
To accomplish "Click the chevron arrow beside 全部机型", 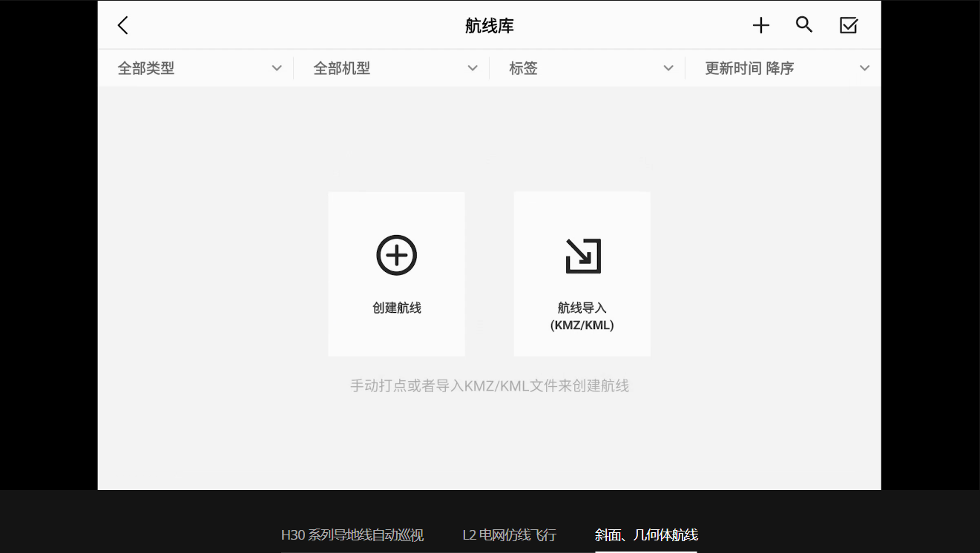I will click(473, 68).
